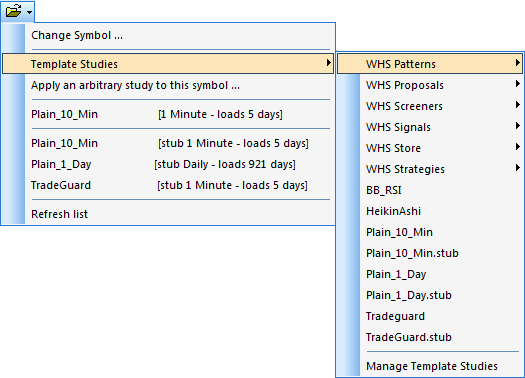Open the dropdown arrow beside folder icon

[x=29, y=12]
